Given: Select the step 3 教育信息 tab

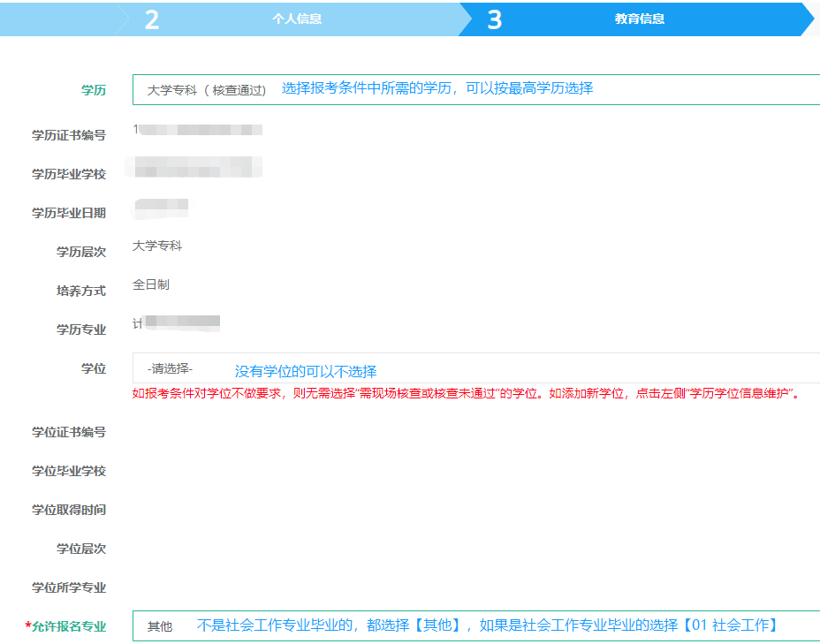Looking at the screenshot, I should click(639, 19).
